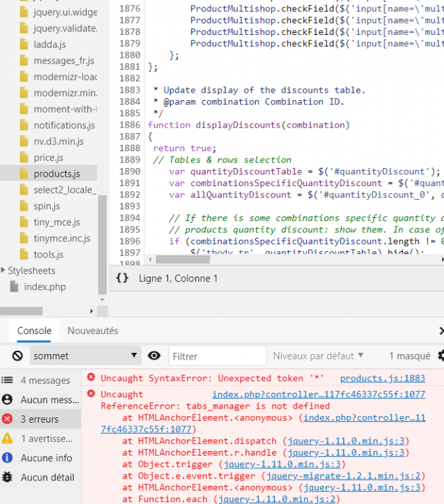Screen dimensions: 444x504
Task: Click the Filtrer input field
Action: click(x=216, y=356)
